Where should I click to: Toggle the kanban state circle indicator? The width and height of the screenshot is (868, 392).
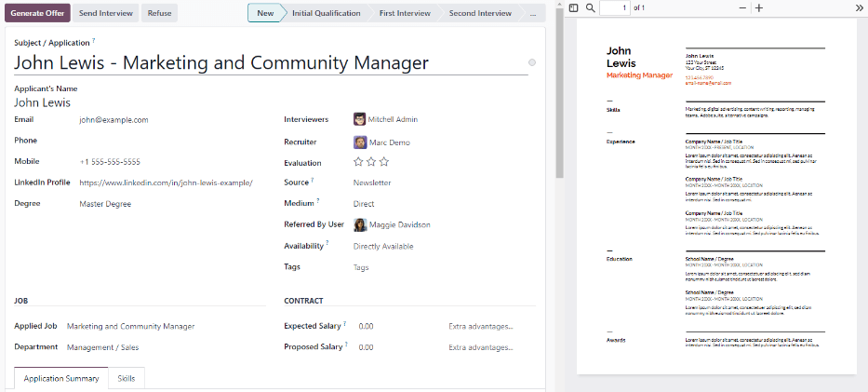[531, 62]
